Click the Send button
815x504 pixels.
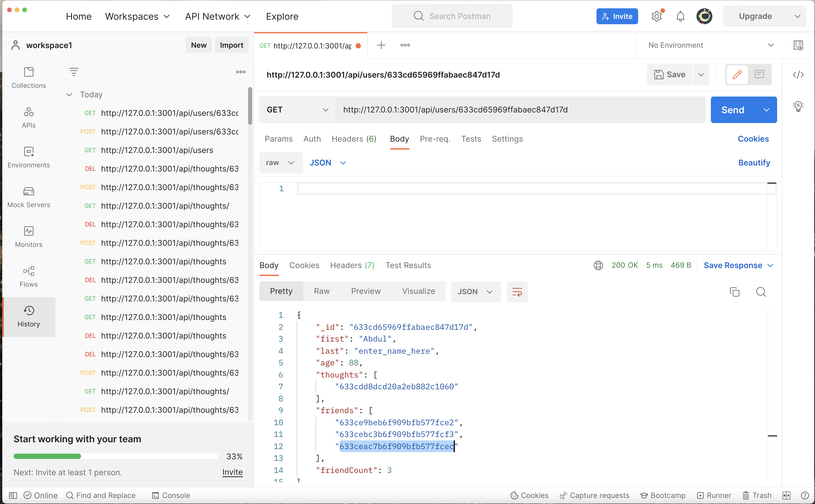733,110
